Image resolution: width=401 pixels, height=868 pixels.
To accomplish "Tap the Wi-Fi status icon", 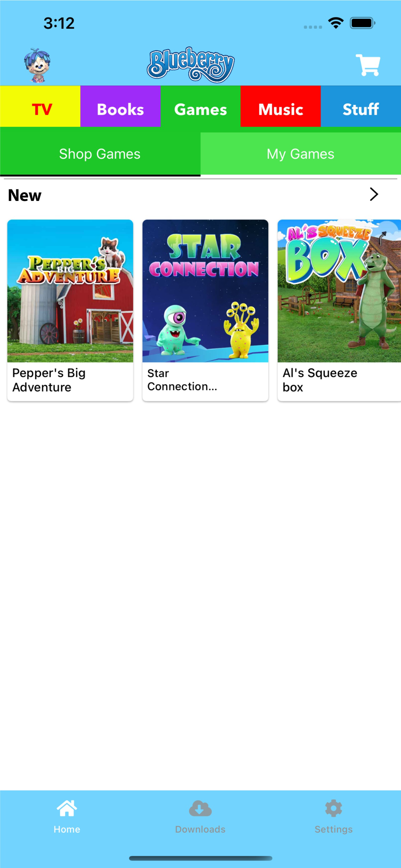I will pyautogui.click(x=336, y=23).
